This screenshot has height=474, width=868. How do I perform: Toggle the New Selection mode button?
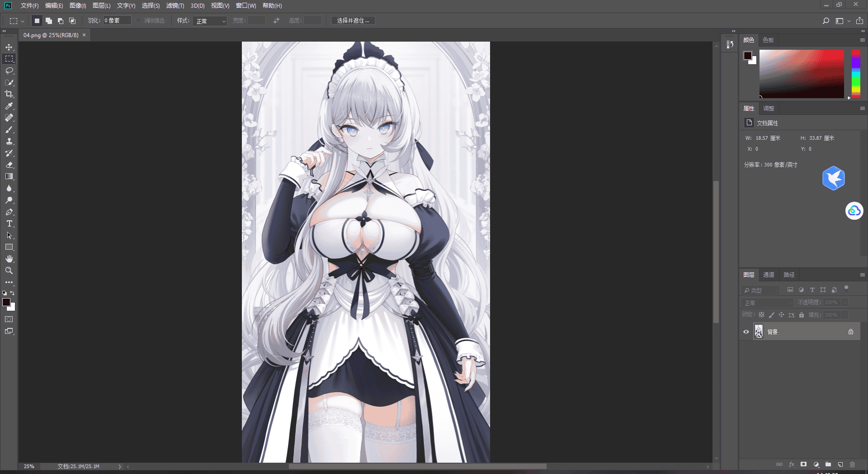pyautogui.click(x=37, y=21)
